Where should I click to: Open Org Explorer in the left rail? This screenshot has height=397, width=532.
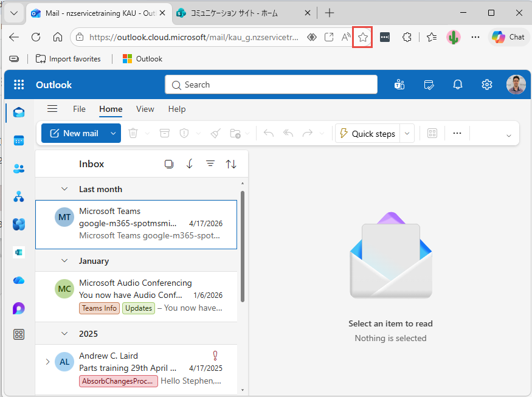[19, 196]
